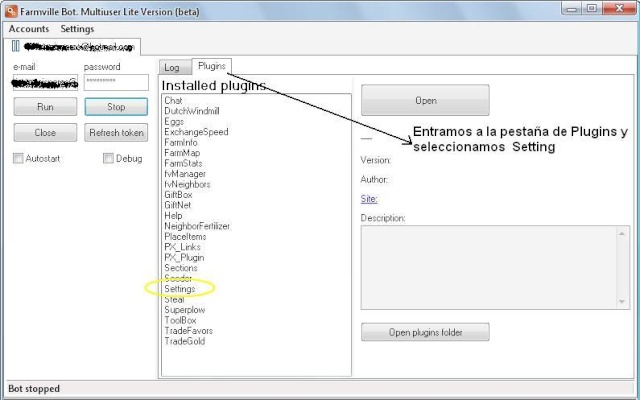Select the fvManager plugin
The width and height of the screenshot is (640, 400).
point(185,174)
